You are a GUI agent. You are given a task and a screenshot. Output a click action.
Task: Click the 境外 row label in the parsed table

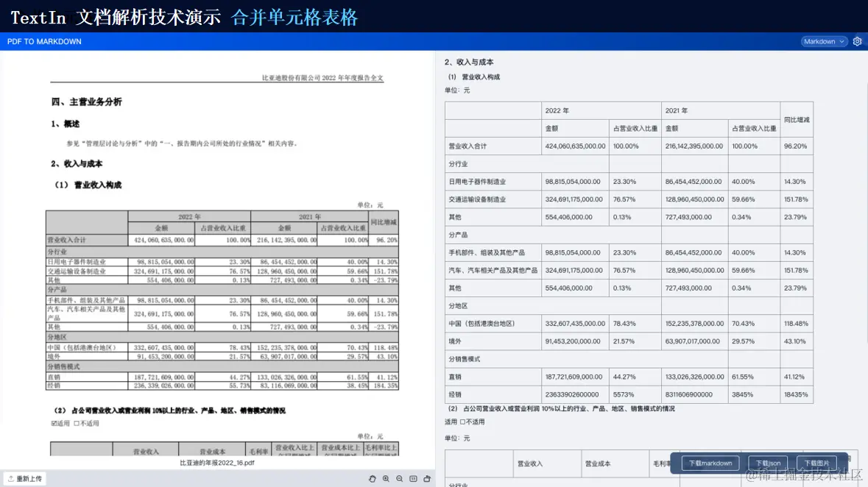point(455,341)
